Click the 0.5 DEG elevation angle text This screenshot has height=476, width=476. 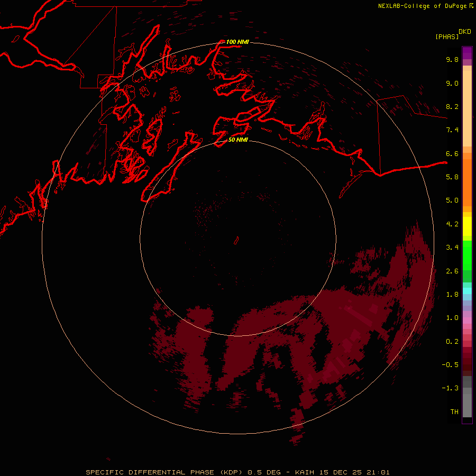click(266, 472)
